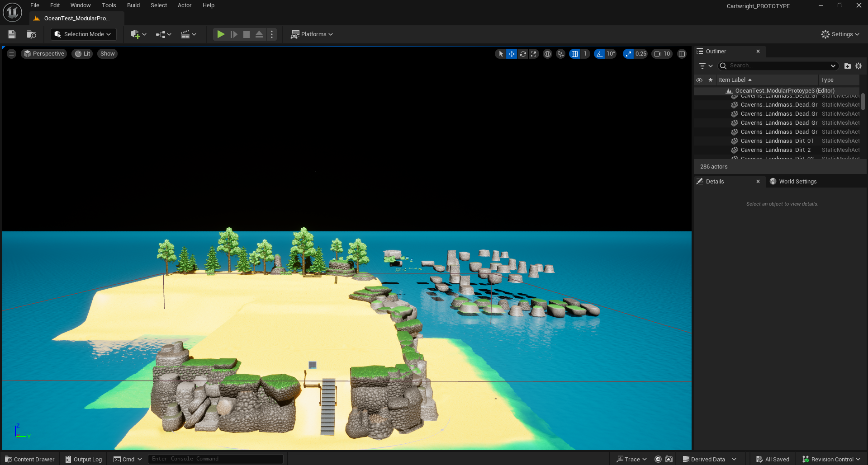This screenshot has width=868, height=465.
Task: Open the Window menu
Action: pos(81,5)
